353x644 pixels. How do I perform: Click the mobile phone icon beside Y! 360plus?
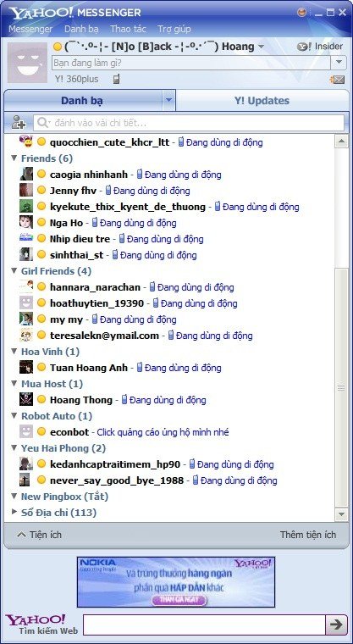117,79
